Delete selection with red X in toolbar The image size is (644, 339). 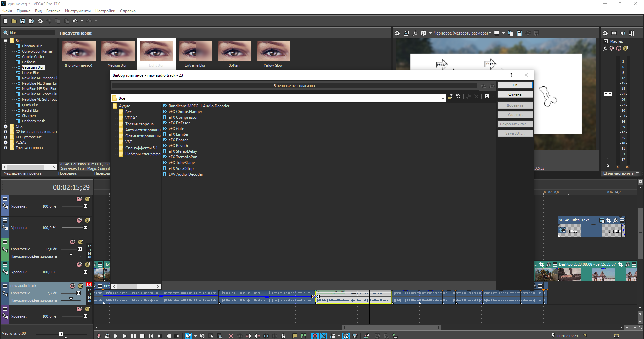pos(231,336)
